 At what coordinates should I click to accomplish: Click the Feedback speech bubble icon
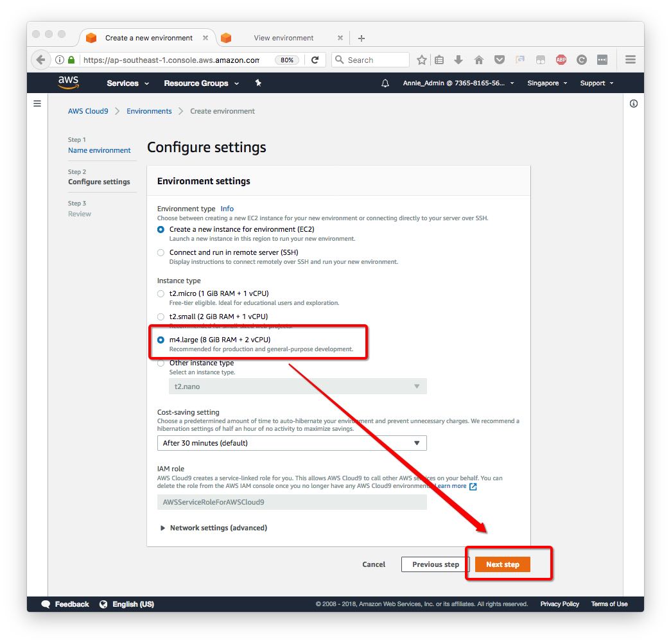[x=46, y=604]
